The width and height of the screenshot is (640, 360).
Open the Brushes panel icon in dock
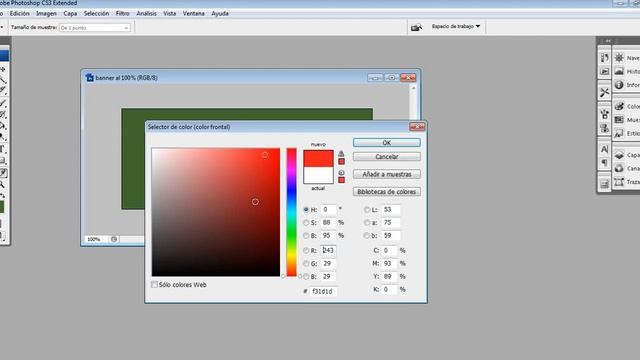pyautogui.click(x=604, y=114)
